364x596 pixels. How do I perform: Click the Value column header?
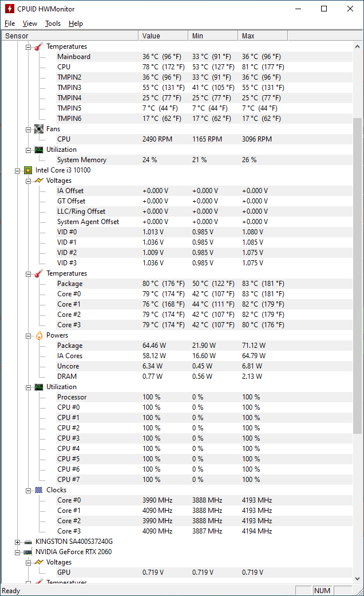pyautogui.click(x=163, y=36)
